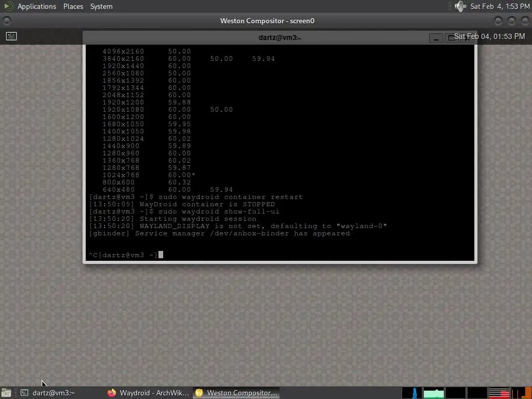This screenshot has height=399, width=532.
Task: Click terminal icon on dartz@vm3 taskbar entry
Action: click(24, 393)
